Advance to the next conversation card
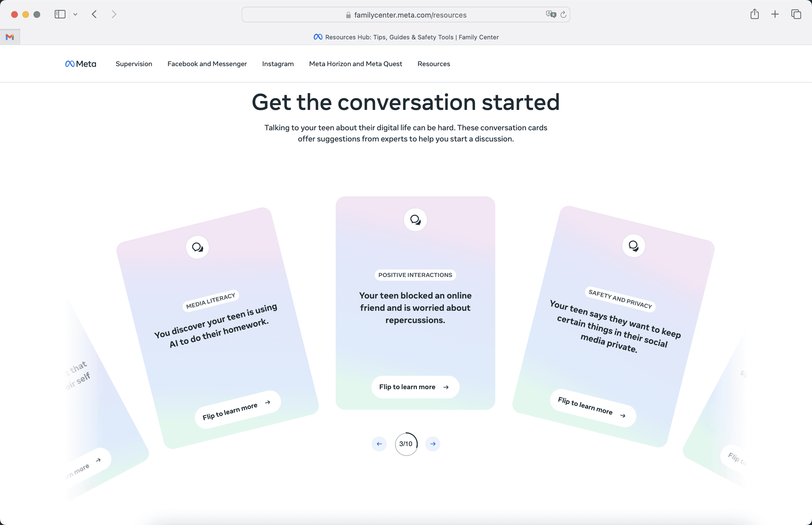The height and width of the screenshot is (525, 812). click(433, 444)
